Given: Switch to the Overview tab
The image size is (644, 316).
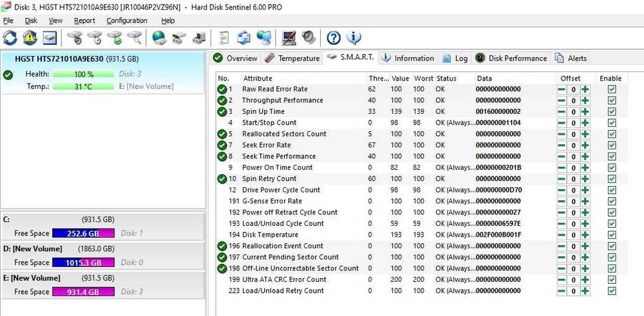Looking at the screenshot, I should pos(235,59).
